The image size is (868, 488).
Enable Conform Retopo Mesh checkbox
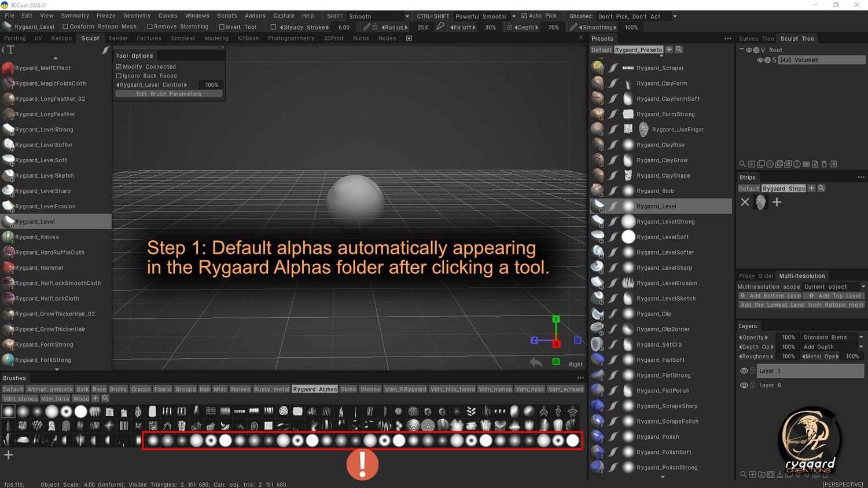tap(65, 27)
